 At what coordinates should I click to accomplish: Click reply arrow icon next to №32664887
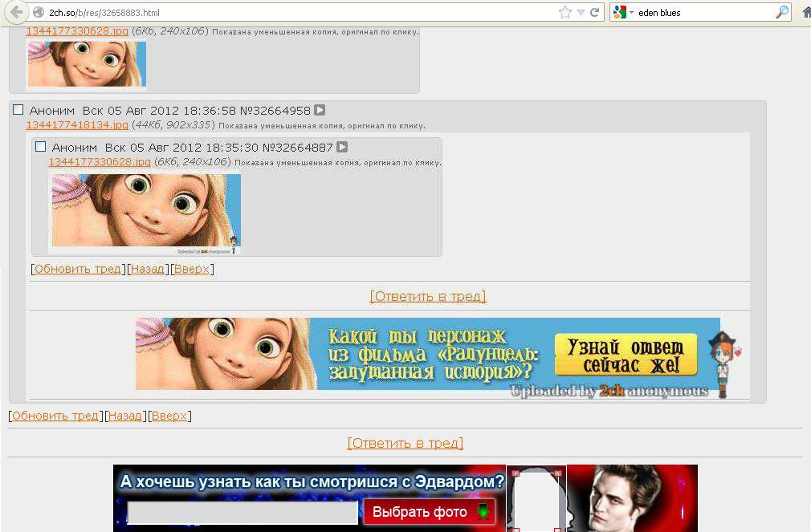(342, 148)
